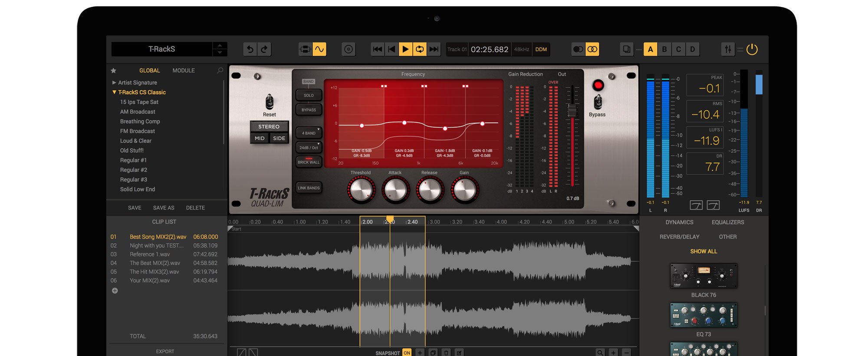Toggle the Snapshot ON switch

click(x=407, y=353)
